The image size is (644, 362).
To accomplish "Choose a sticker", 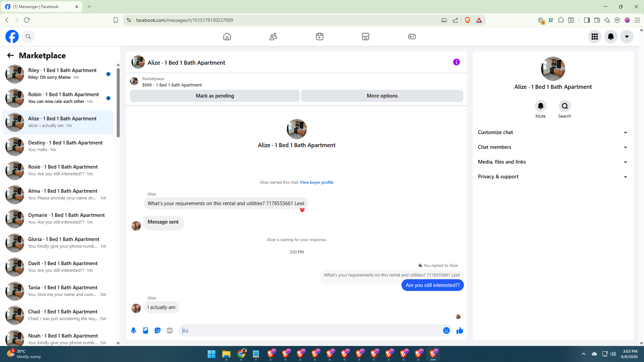I will click(x=158, y=330).
